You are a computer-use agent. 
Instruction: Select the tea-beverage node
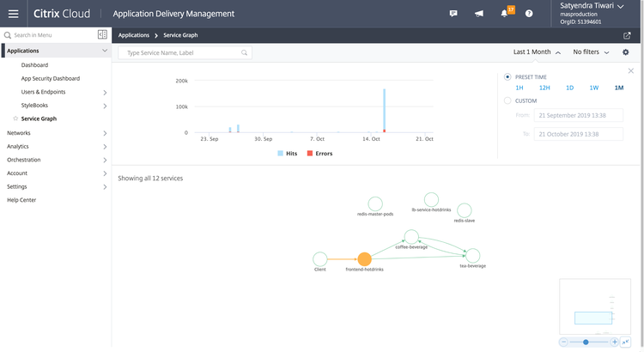tap(473, 256)
